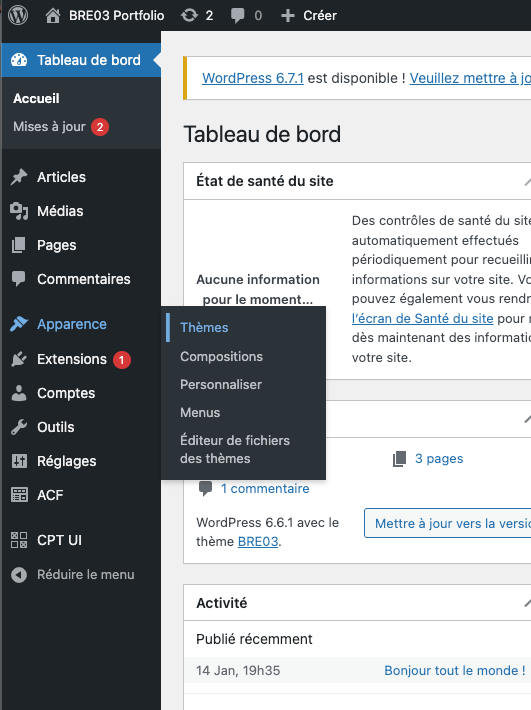Open the updates sync icon in admin bar

189,15
